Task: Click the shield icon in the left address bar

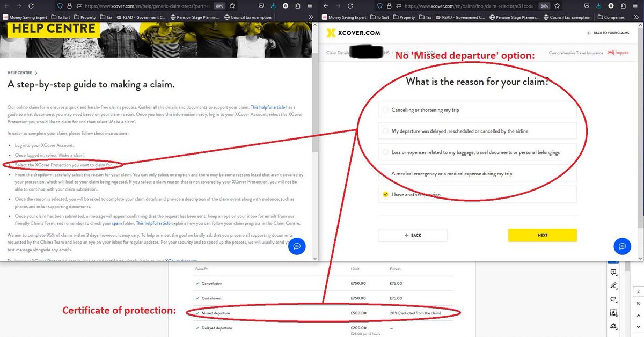Action: point(61,5)
